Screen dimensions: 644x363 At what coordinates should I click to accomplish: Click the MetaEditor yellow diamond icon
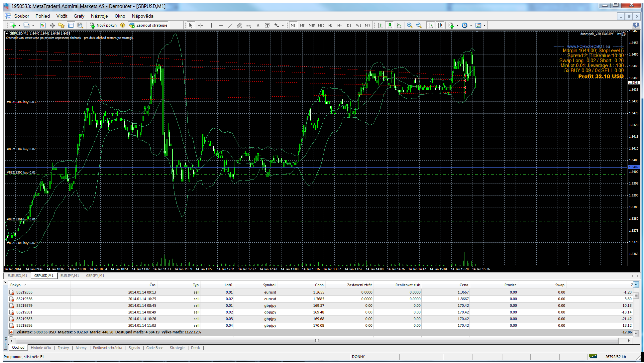(123, 25)
